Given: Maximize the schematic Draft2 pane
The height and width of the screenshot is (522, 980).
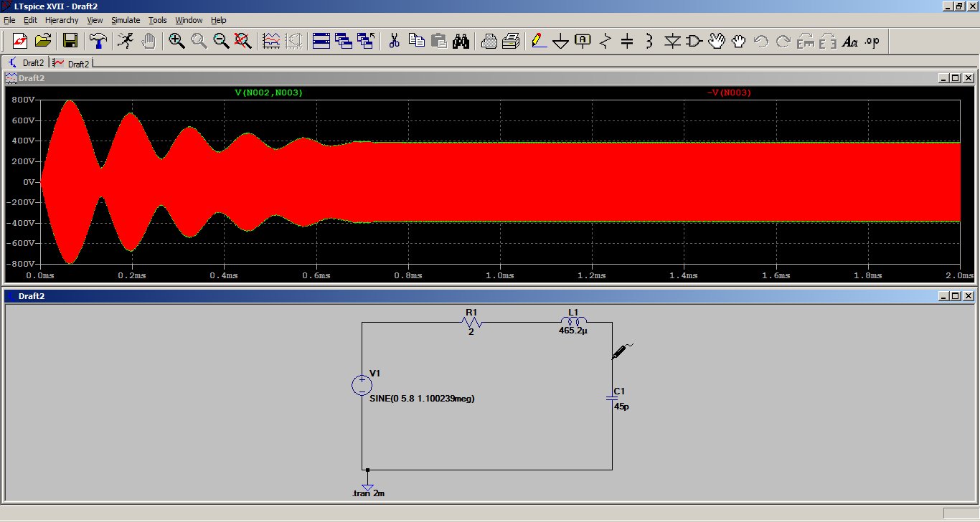Looking at the screenshot, I should click(x=955, y=296).
